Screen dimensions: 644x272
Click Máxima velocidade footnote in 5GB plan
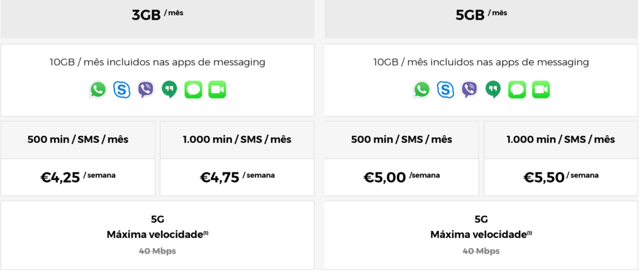click(529, 233)
